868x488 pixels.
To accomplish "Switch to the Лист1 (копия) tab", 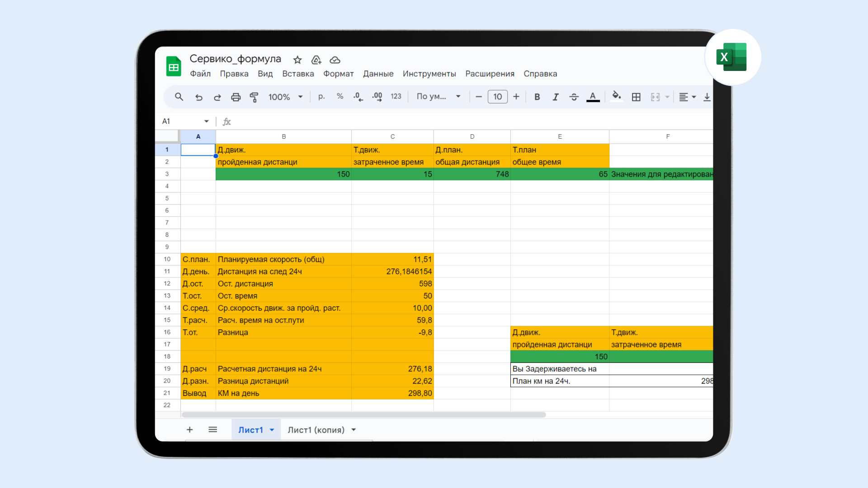I will (316, 430).
